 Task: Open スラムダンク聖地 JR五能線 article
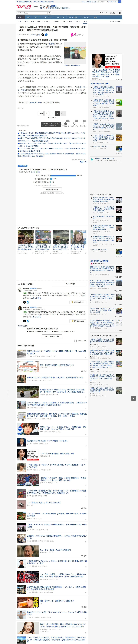coord(57,515)
